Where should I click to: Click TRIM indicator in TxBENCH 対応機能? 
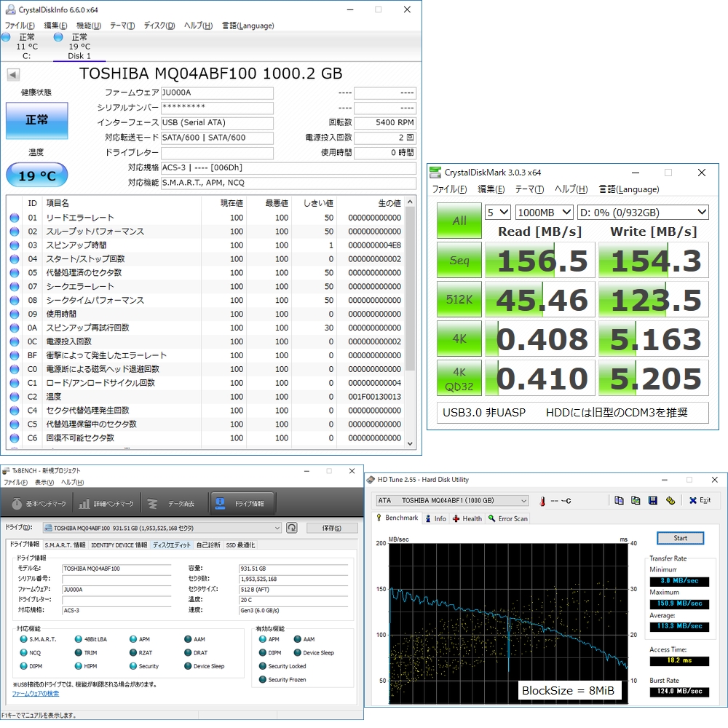click(x=79, y=652)
